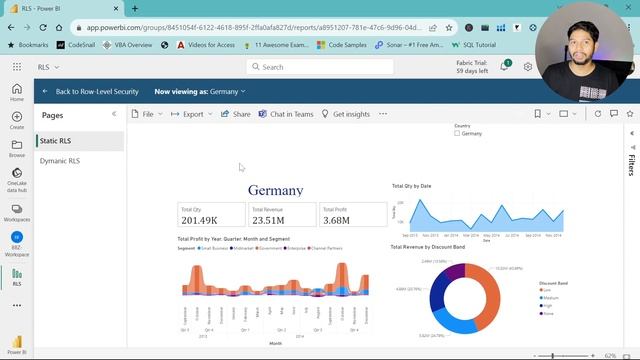
Task: Open the Now viewing as: Germany dropdown
Action: (200, 91)
